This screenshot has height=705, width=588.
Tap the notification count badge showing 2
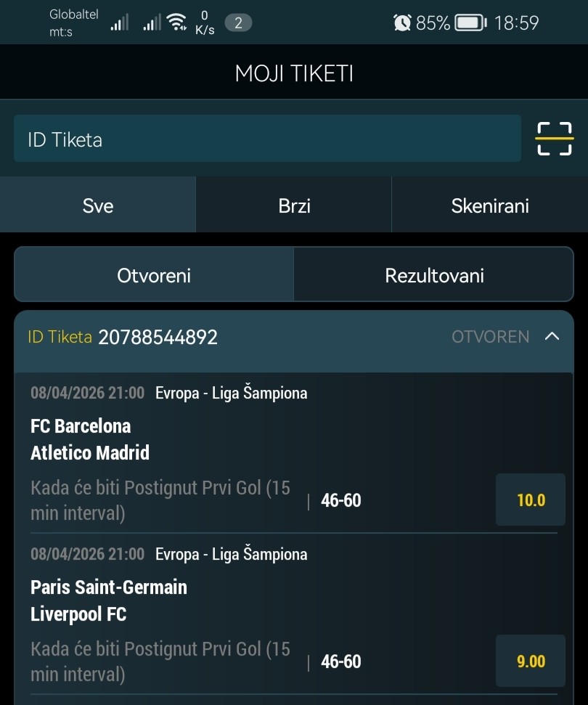[238, 23]
